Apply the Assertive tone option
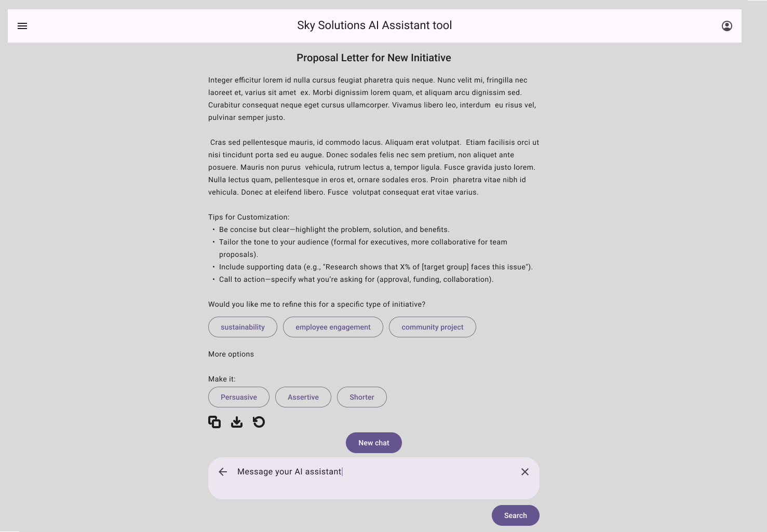767x532 pixels. (x=303, y=397)
